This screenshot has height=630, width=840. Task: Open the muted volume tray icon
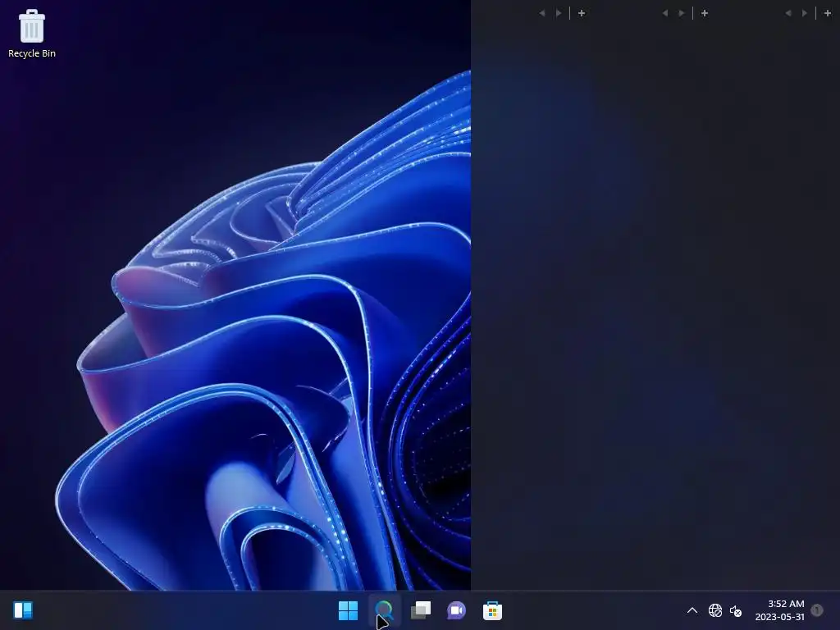(736, 610)
